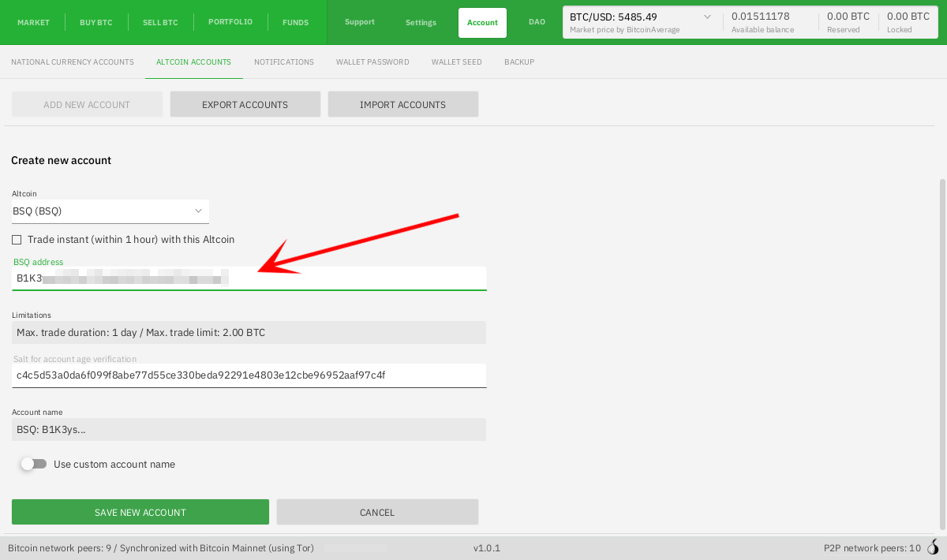This screenshot has height=560, width=947.
Task: Go to the Backup tab
Action: click(x=519, y=62)
